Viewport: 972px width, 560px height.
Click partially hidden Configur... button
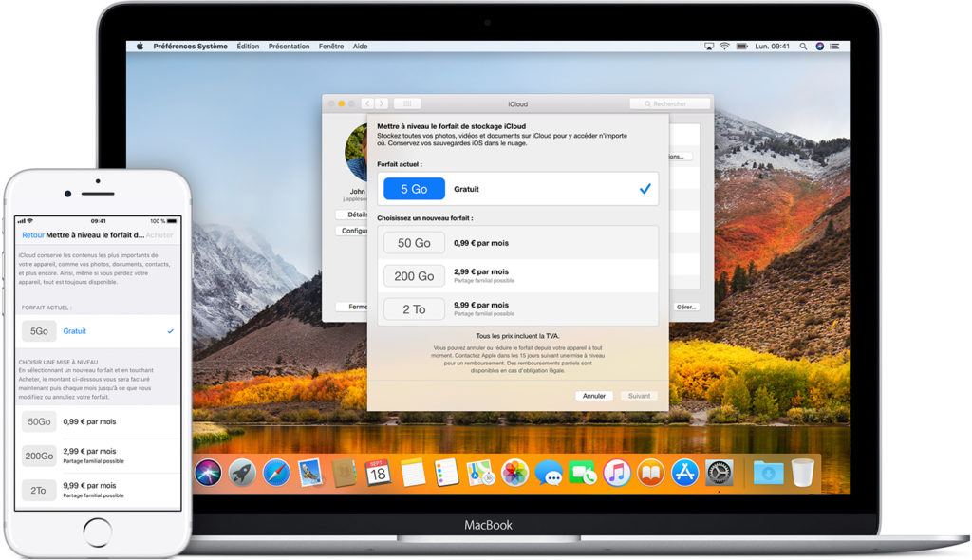coord(351,231)
